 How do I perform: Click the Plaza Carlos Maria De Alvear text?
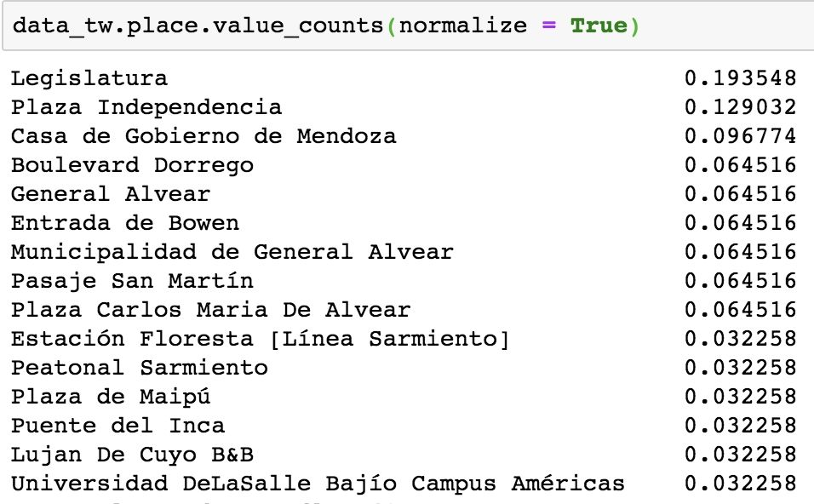coord(210,310)
